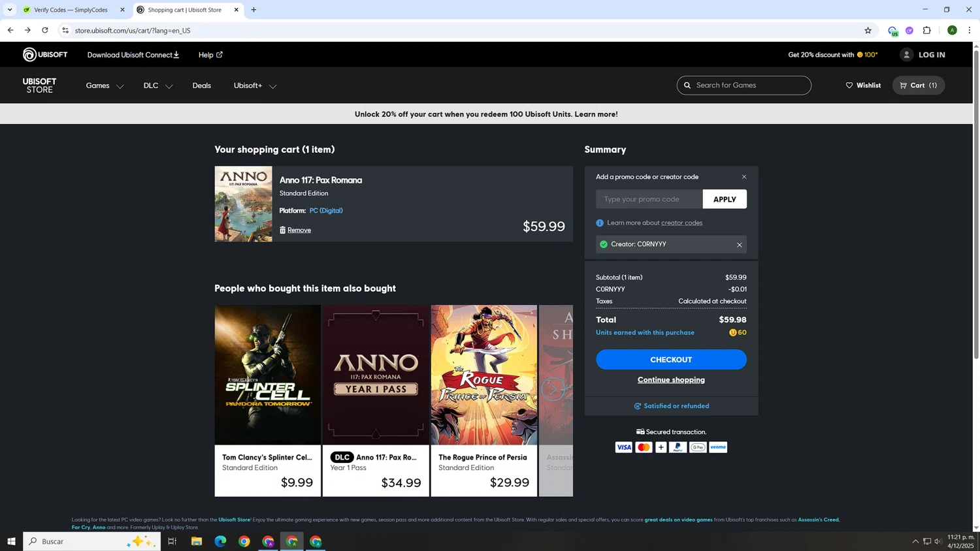Open Windows Start menu

(11, 541)
